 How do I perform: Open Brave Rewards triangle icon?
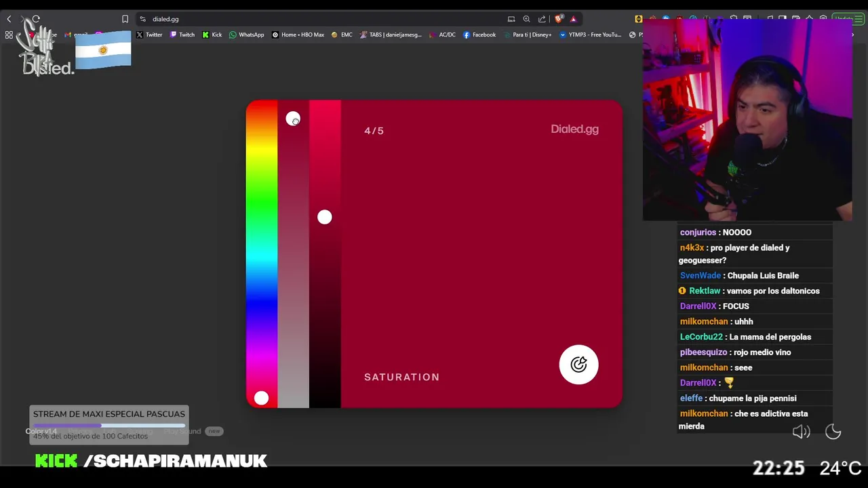[573, 19]
